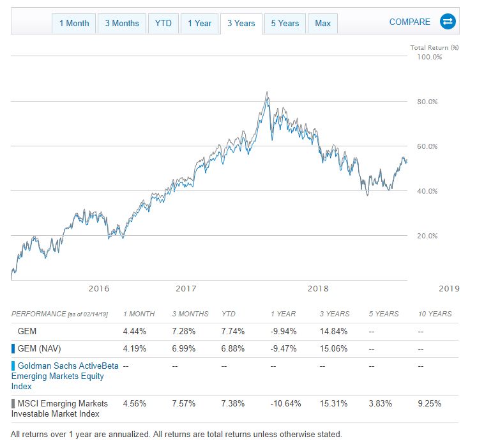Click the YTD table column header
The image size is (477, 448).
(228, 314)
